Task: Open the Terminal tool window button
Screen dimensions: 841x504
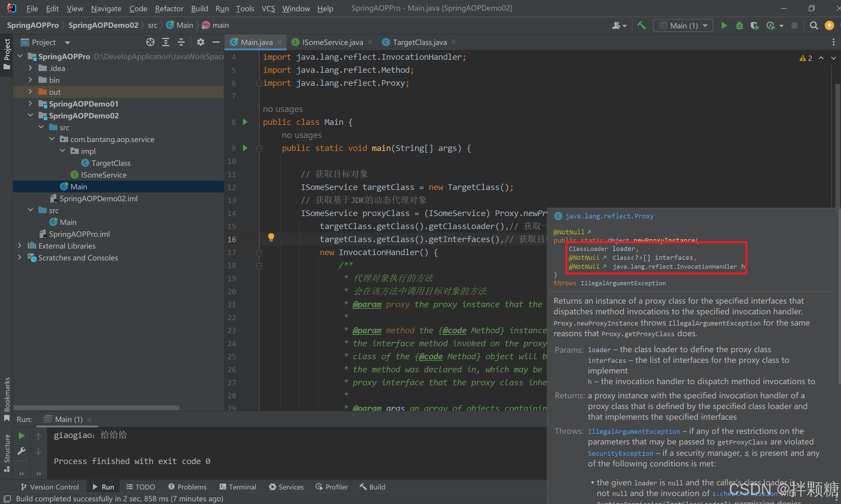Action: click(x=238, y=487)
